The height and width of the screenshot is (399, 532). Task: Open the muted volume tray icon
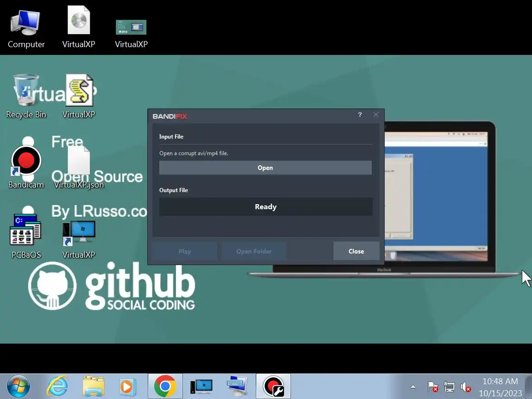tap(465, 387)
